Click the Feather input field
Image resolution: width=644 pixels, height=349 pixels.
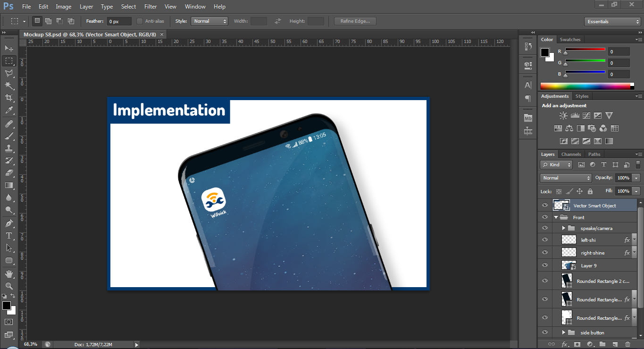[119, 22]
